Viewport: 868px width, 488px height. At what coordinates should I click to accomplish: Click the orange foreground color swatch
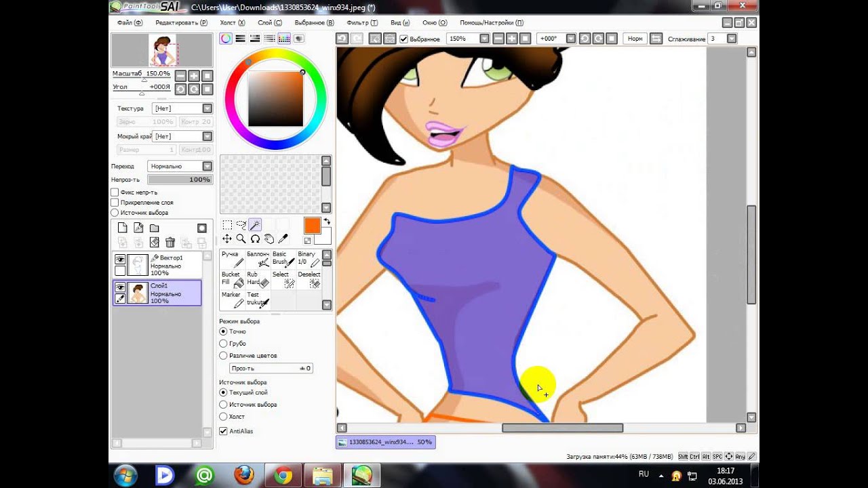point(312,226)
